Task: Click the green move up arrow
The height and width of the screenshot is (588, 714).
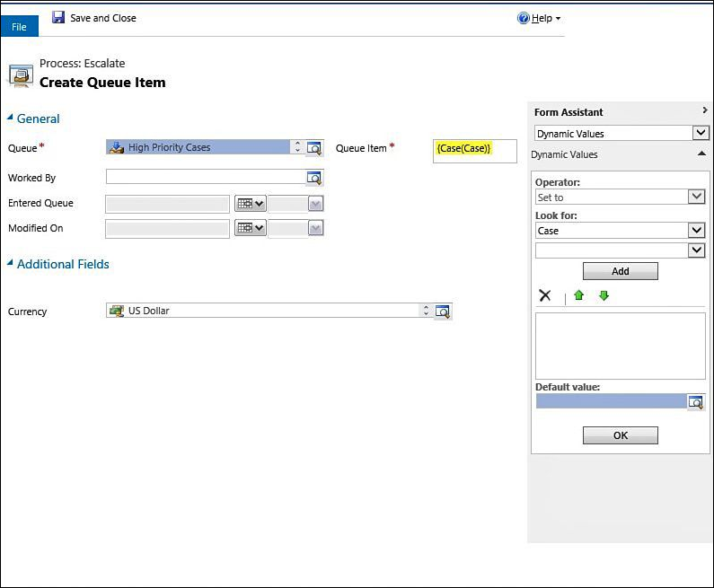Action: (x=578, y=295)
